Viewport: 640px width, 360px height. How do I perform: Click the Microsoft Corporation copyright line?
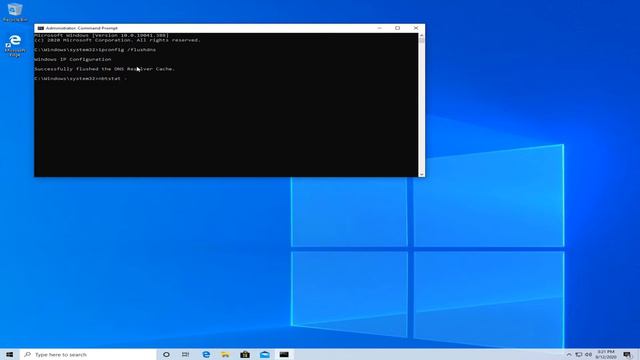coord(117,40)
